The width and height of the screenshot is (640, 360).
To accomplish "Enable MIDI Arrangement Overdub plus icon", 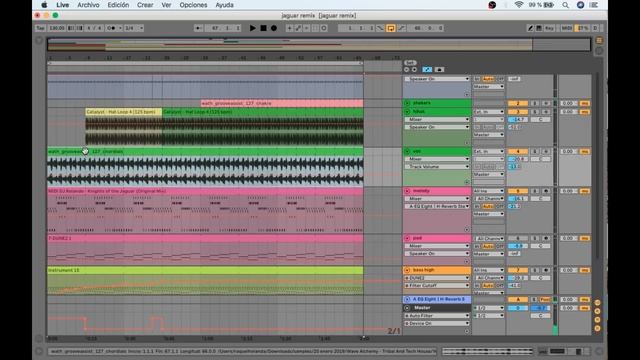I will click(x=289, y=28).
